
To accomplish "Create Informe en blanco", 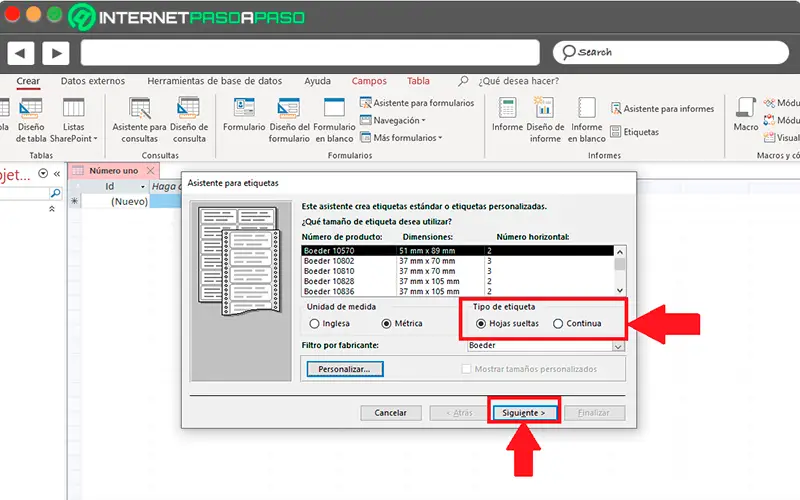I will [x=587, y=120].
